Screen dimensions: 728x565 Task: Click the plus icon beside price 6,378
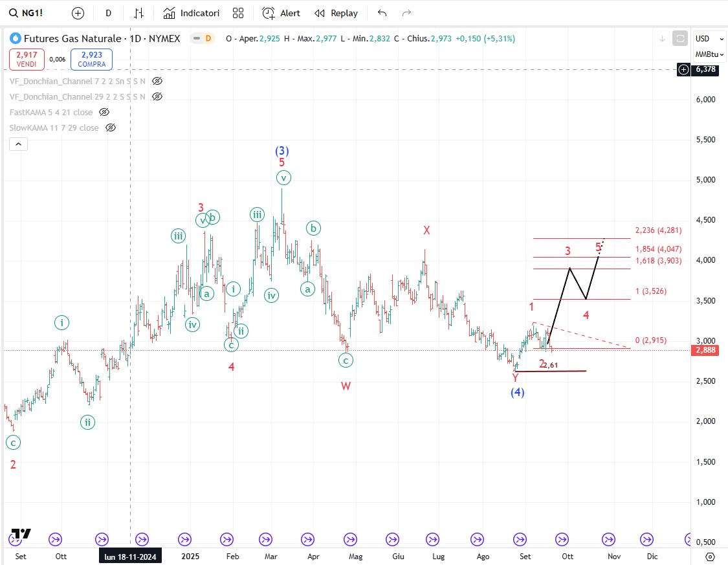pos(683,69)
